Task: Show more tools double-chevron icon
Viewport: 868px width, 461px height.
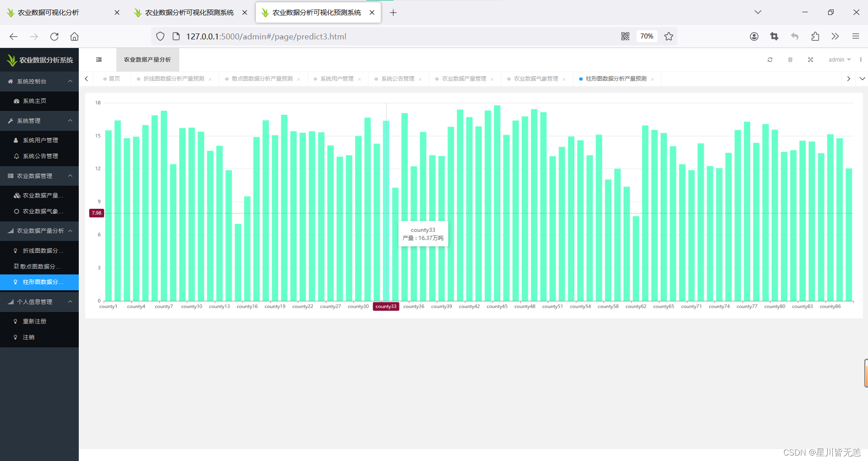Action: (835, 36)
